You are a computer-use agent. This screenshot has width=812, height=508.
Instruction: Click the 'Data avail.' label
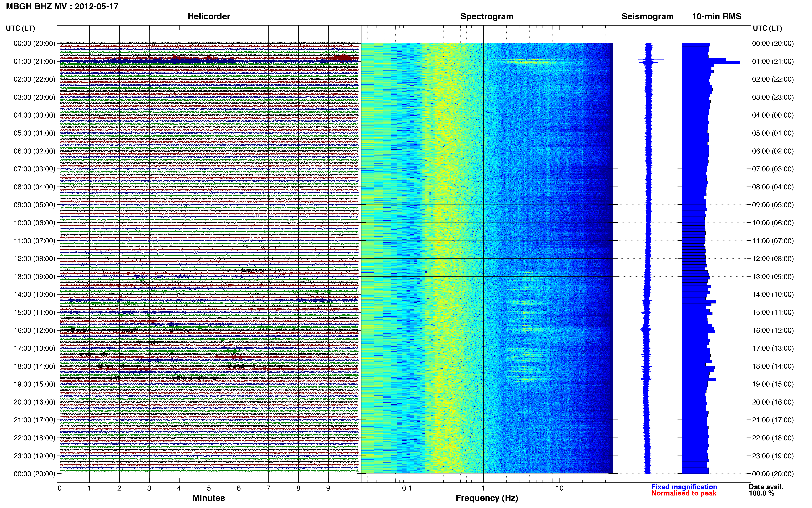coord(766,487)
